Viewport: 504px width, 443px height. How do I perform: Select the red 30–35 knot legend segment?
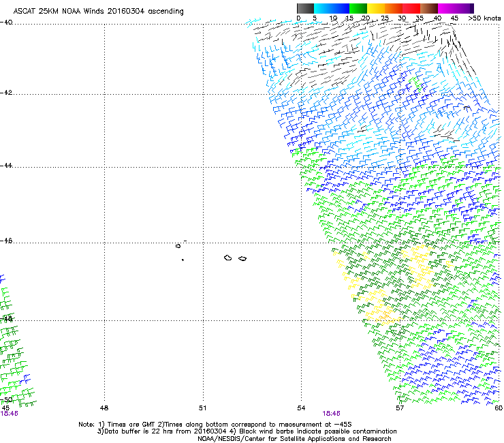point(411,8)
